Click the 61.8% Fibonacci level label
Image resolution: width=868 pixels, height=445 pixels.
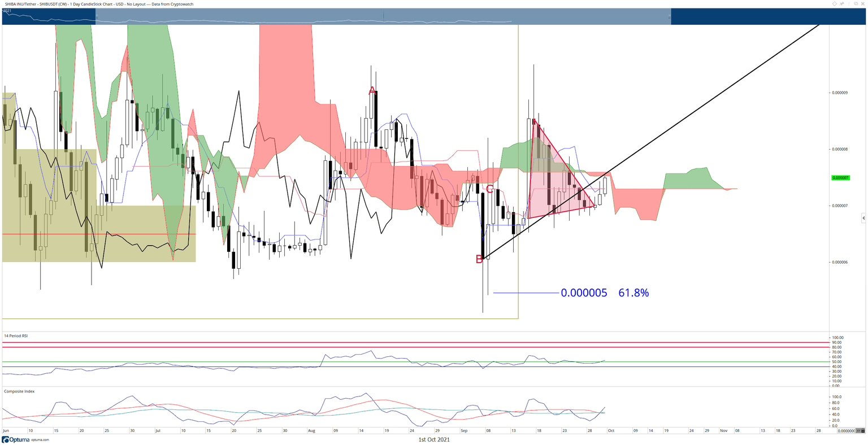point(633,293)
